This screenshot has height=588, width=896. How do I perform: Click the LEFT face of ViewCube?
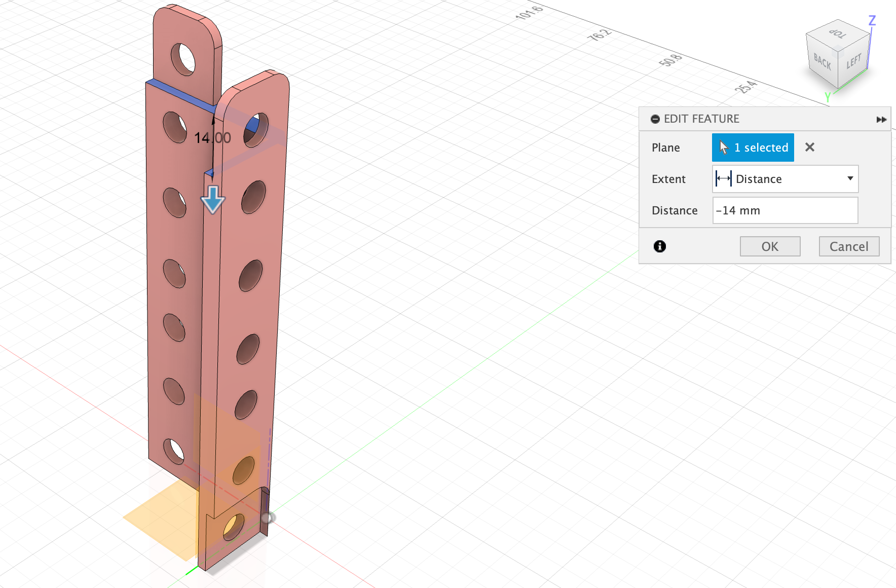(853, 62)
